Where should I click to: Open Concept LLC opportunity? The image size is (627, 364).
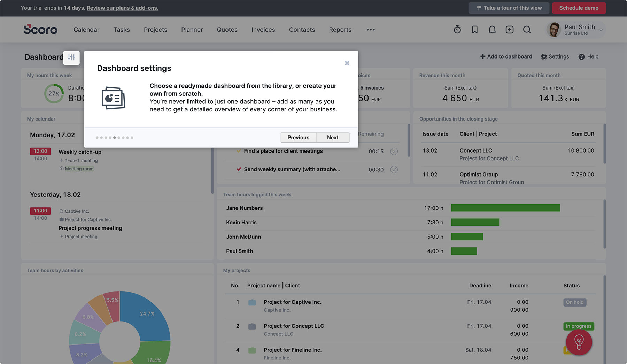476,150
